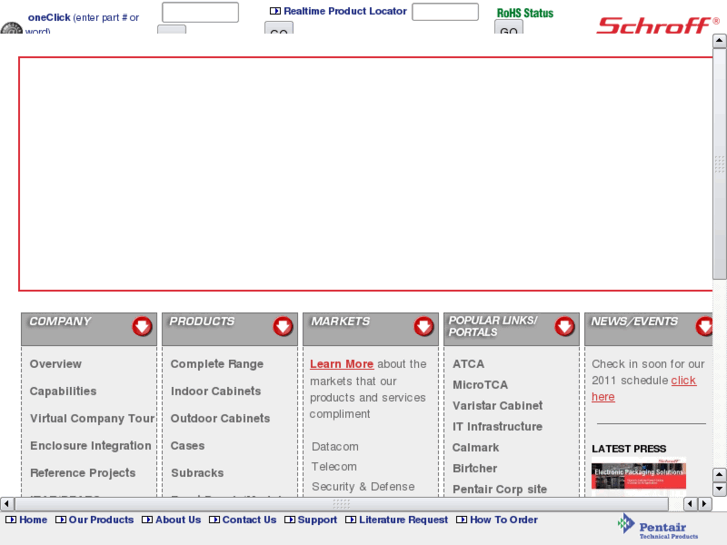The image size is (727, 545).
Task: Focus the oneClick part number field
Action: pos(200,12)
